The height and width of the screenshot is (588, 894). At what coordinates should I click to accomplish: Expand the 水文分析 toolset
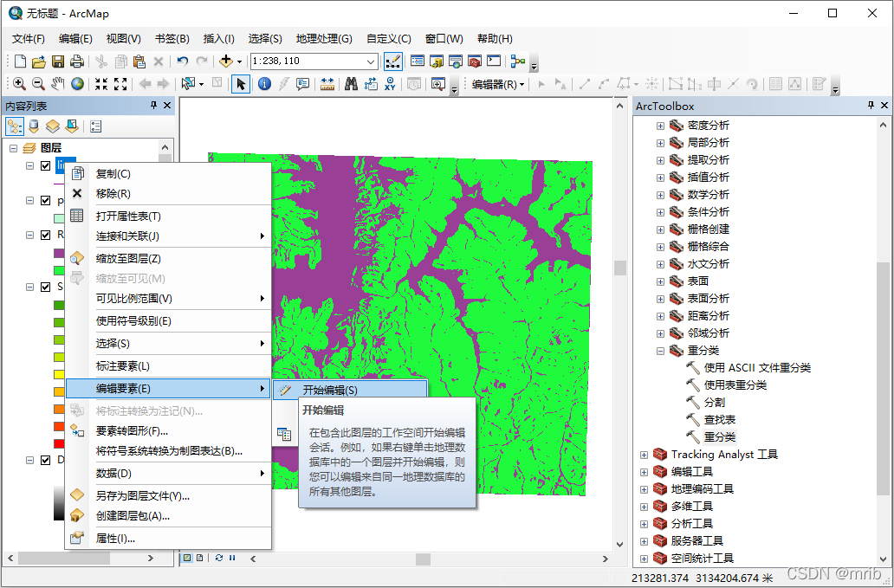pos(660,264)
